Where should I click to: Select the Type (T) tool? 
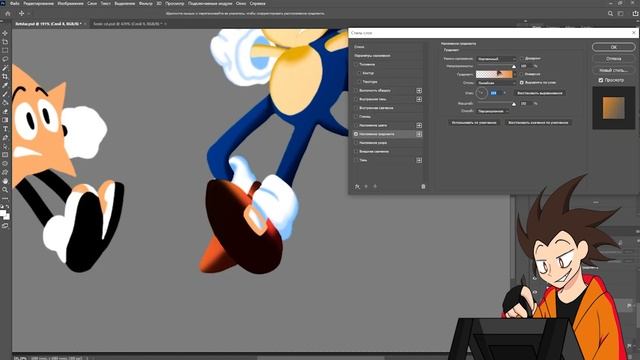(x=5, y=129)
